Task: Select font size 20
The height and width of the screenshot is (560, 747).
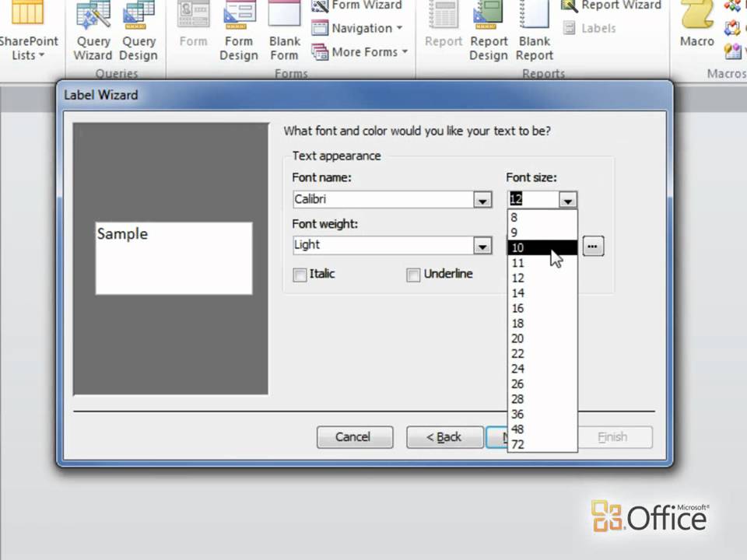Action: pos(542,338)
